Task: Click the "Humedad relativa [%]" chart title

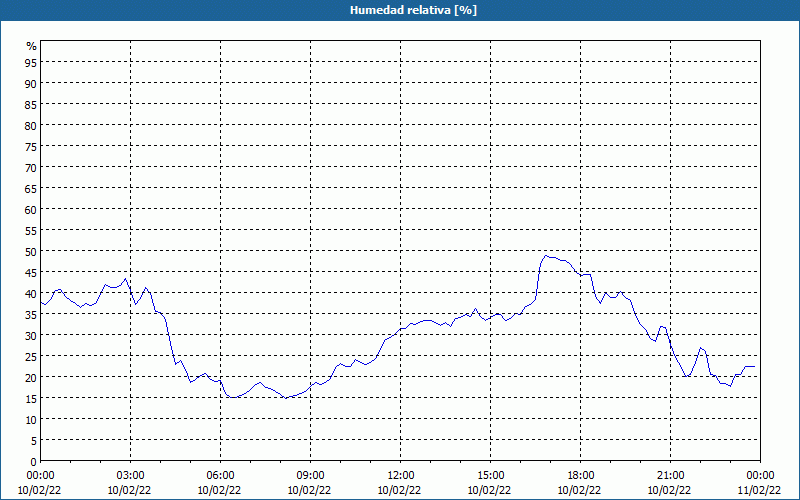Action: (x=413, y=10)
